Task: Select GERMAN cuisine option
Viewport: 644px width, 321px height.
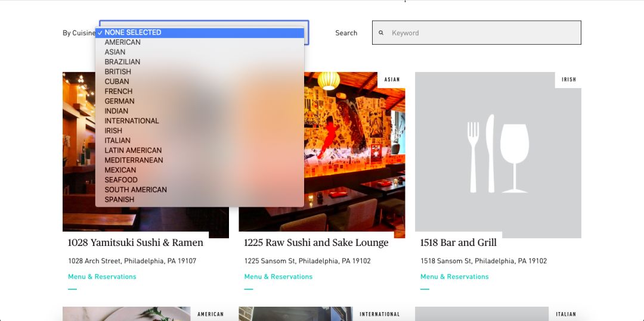Action: (200, 101)
